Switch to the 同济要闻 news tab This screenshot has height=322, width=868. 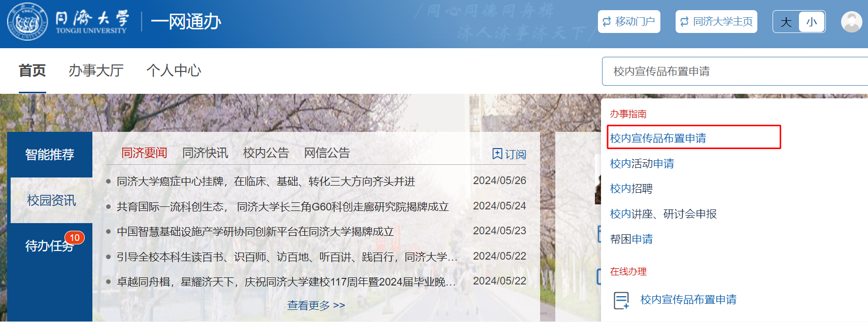[144, 153]
